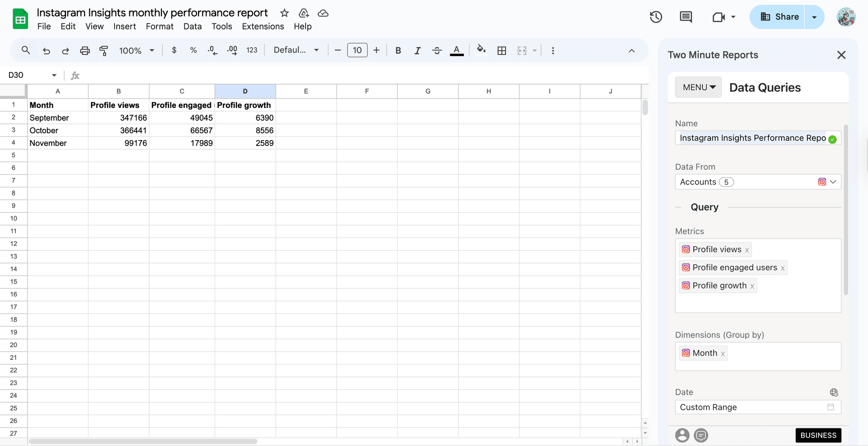Open the Extensions menu
This screenshot has height=446, width=868.
[263, 26]
